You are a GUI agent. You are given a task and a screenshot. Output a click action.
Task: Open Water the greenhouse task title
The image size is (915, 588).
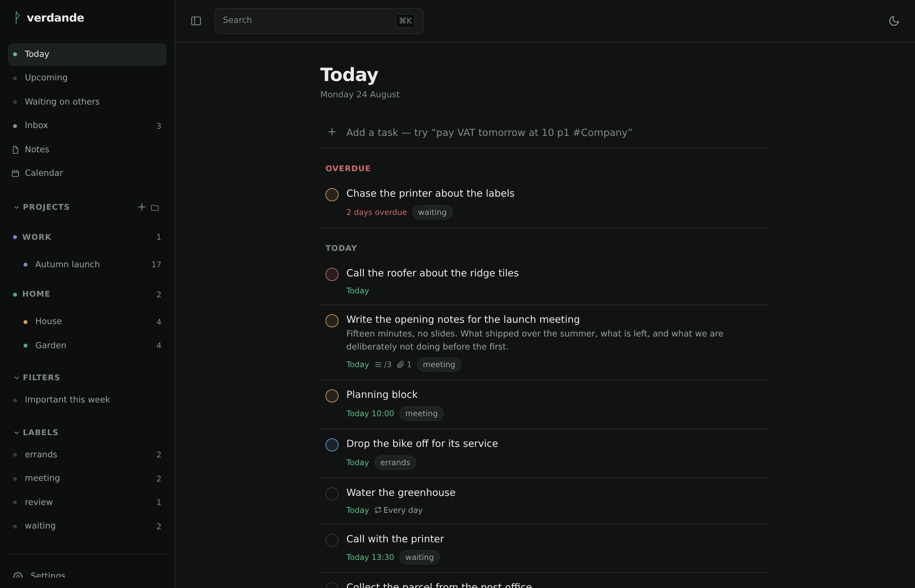(x=401, y=493)
